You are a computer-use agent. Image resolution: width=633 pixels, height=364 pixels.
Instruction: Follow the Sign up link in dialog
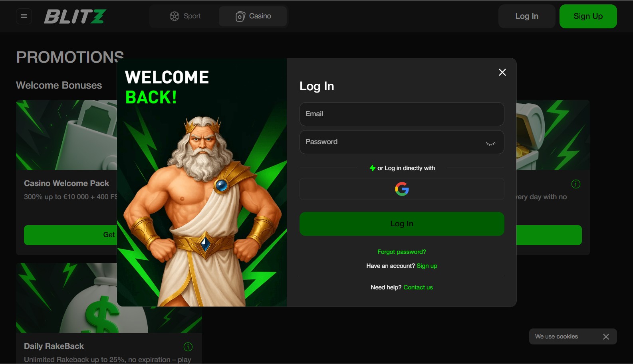coord(427,266)
